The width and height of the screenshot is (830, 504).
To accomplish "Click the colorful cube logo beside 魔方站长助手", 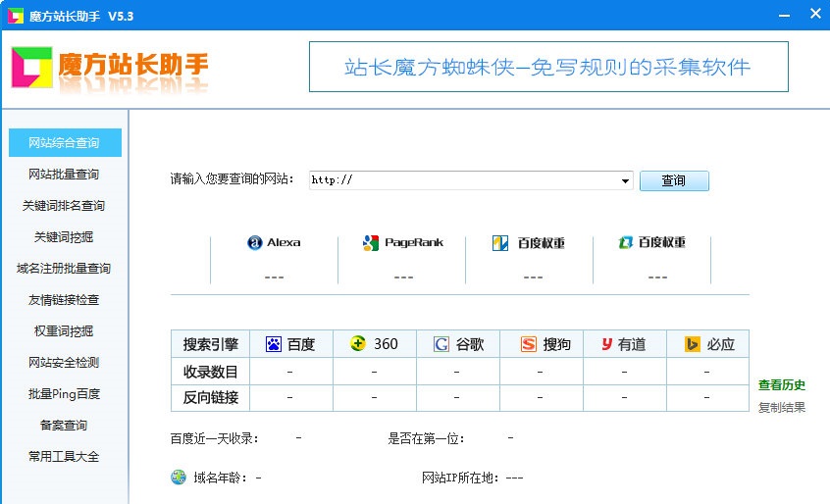I will pos(31,67).
